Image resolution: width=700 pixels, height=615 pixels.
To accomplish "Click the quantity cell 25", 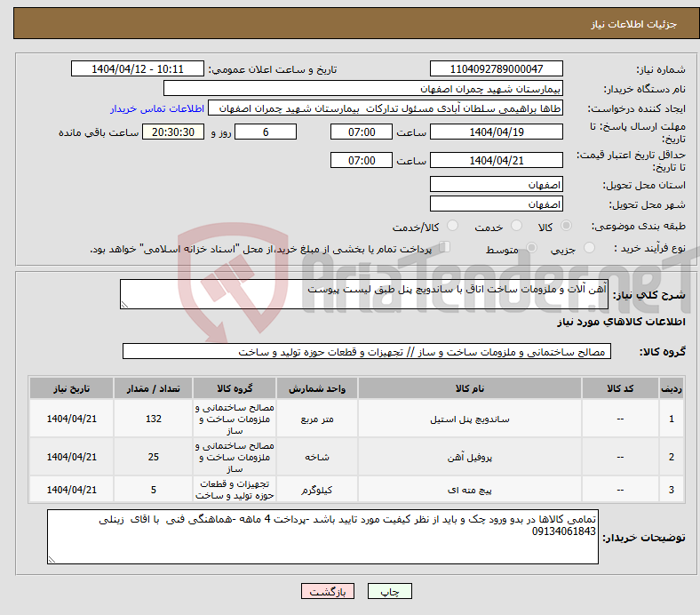I will coord(153,457).
